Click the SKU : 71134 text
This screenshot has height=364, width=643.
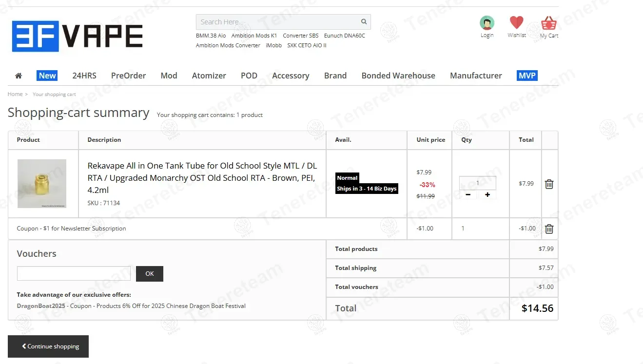[x=104, y=203]
